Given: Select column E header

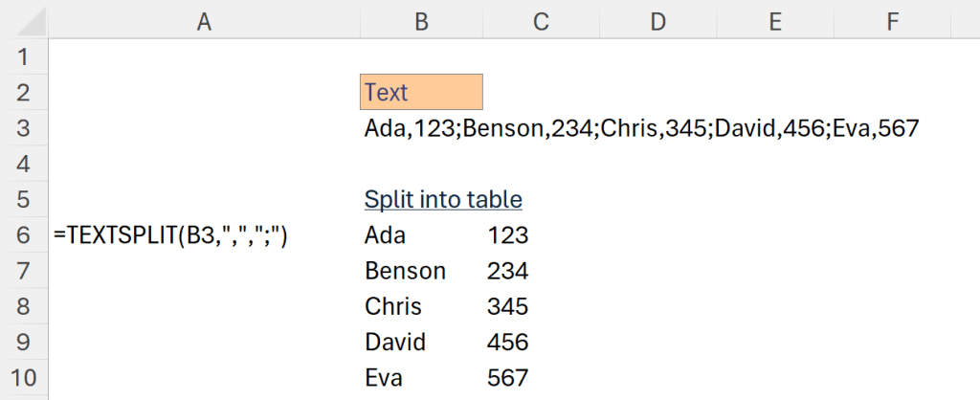Looking at the screenshot, I should [774, 21].
